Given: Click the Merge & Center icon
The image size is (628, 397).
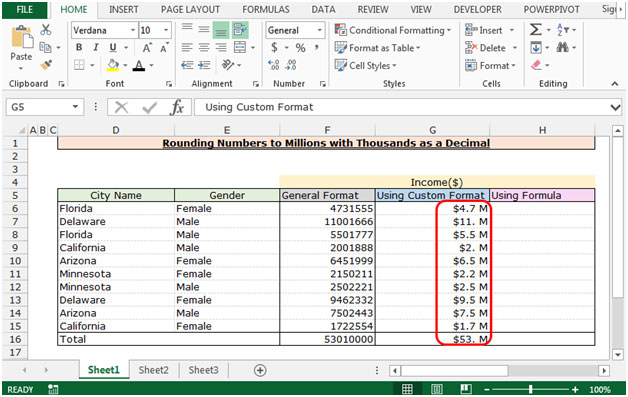Looking at the screenshot, I should pos(240,47).
